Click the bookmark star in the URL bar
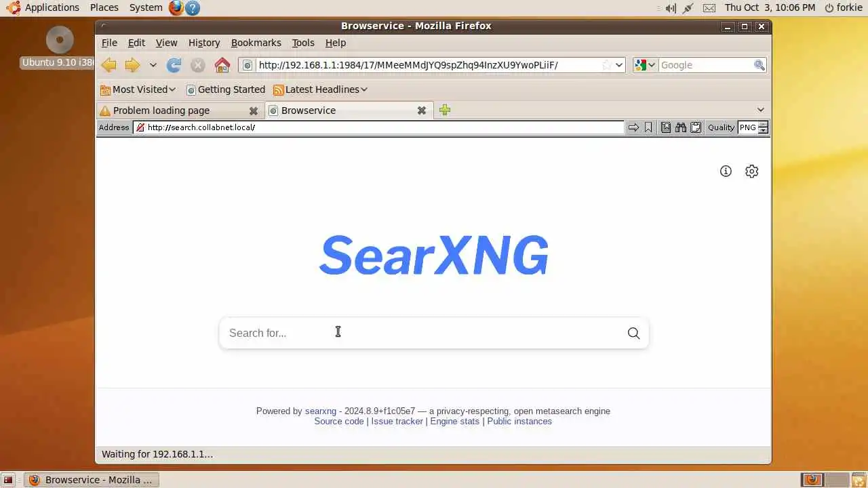 point(606,65)
